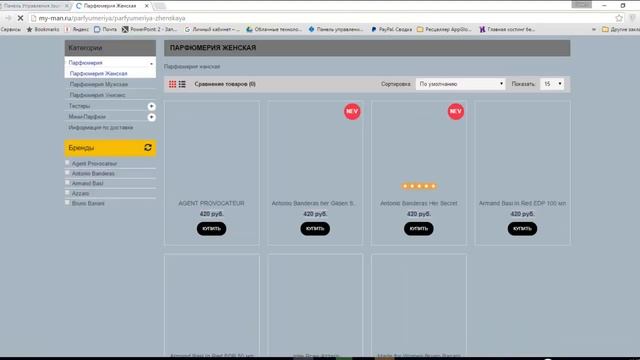Buy Armand Basi In Red EDP 100 мл

[522, 229]
